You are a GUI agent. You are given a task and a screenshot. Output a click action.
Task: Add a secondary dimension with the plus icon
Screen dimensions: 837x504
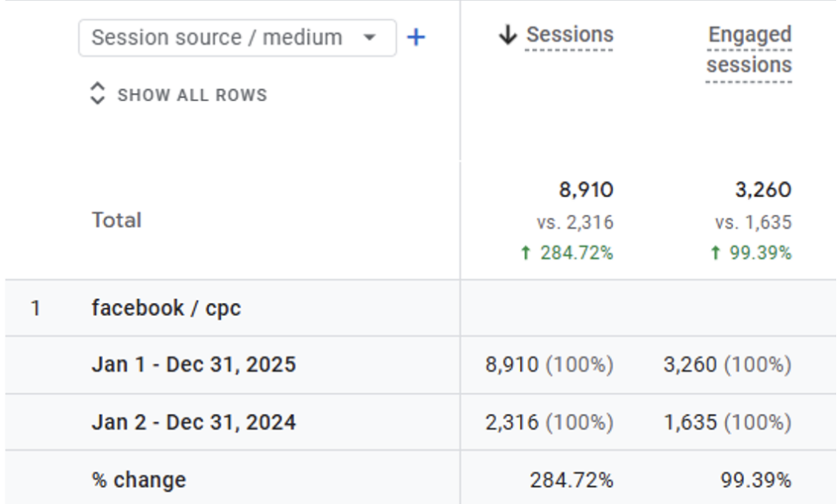point(416,38)
